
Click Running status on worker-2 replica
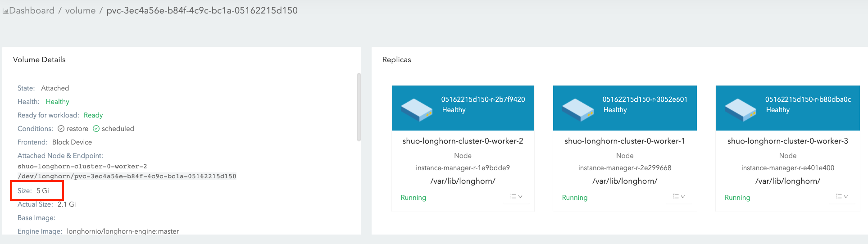tap(413, 198)
